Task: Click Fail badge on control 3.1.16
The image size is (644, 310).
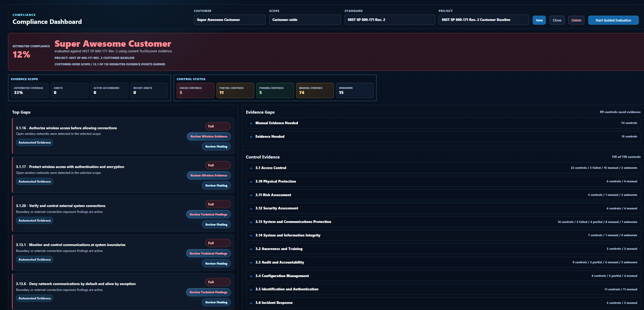Action: (x=218, y=126)
